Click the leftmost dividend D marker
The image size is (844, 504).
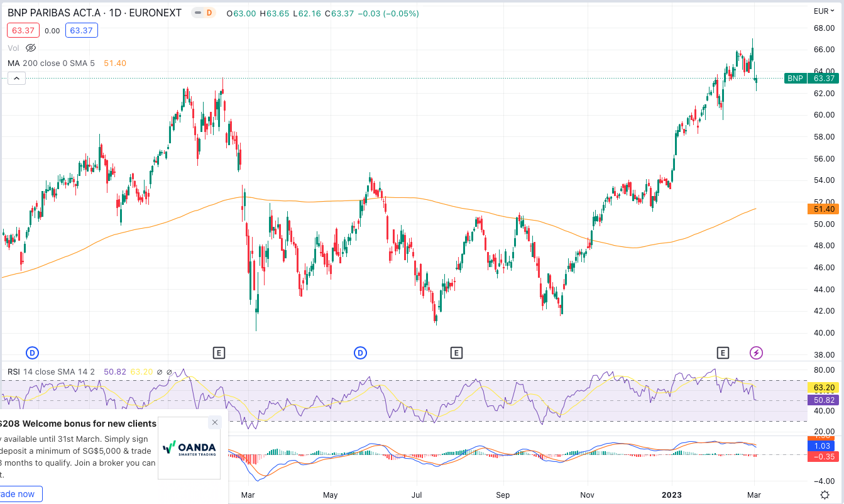(x=32, y=353)
